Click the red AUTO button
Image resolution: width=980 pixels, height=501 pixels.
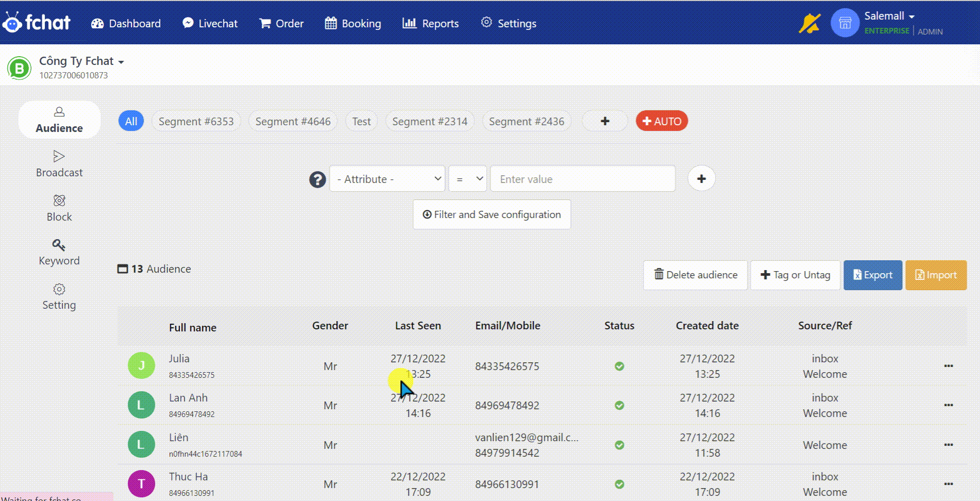pyautogui.click(x=662, y=121)
